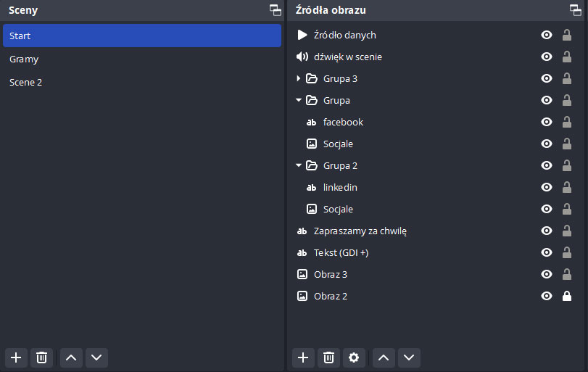Collapse the Grupa 2 folder
The image size is (588, 372).
click(x=298, y=166)
